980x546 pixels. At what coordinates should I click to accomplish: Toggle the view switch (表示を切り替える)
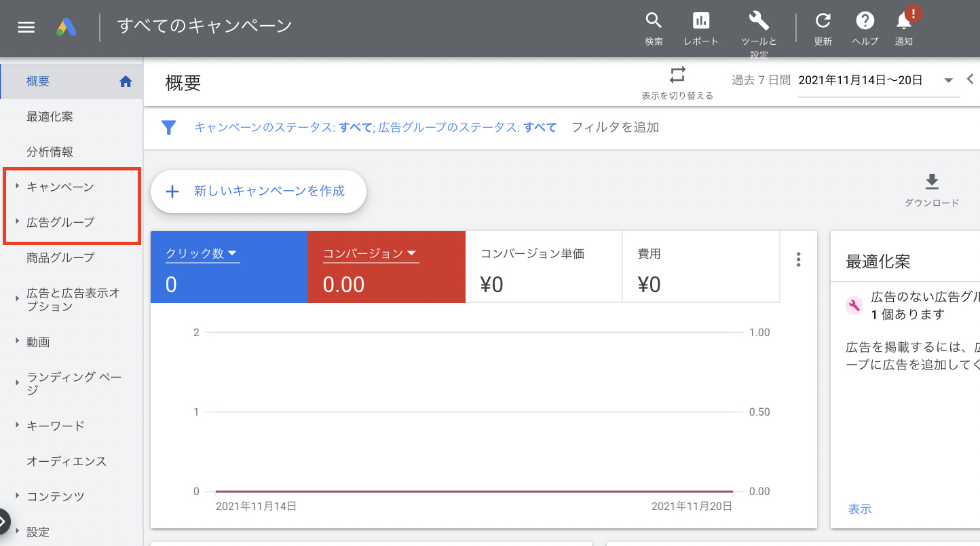tap(677, 75)
